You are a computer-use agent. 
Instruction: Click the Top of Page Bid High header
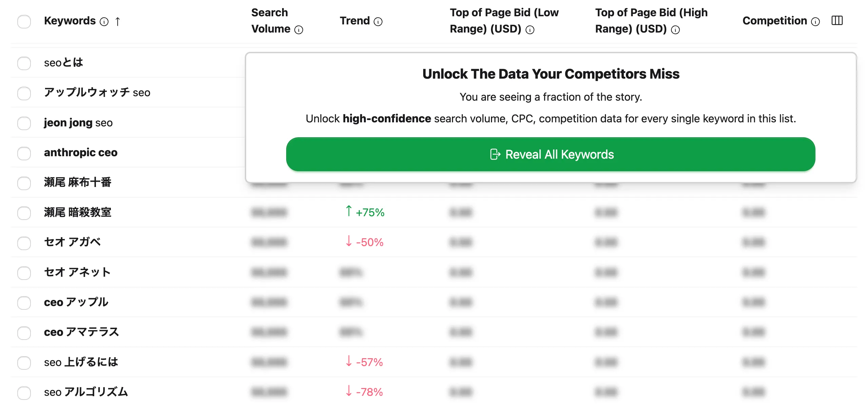[651, 21]
